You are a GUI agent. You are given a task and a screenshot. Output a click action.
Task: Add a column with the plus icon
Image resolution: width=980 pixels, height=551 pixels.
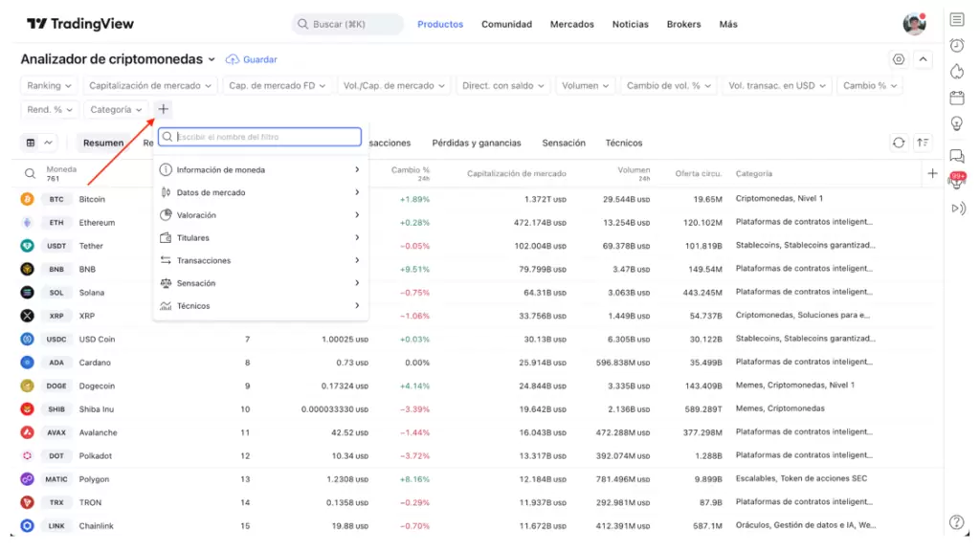pyautogui.click(x=932, y=173)
